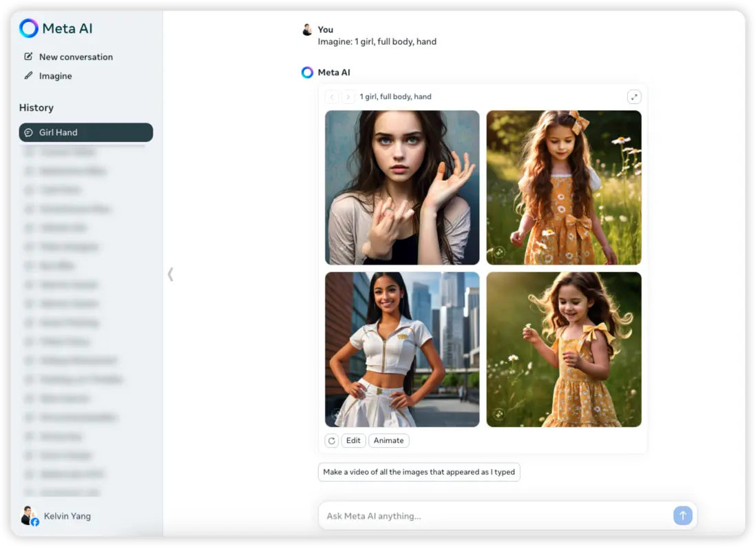Click the animate badge on the daisy girl image

tap(499, 414)
